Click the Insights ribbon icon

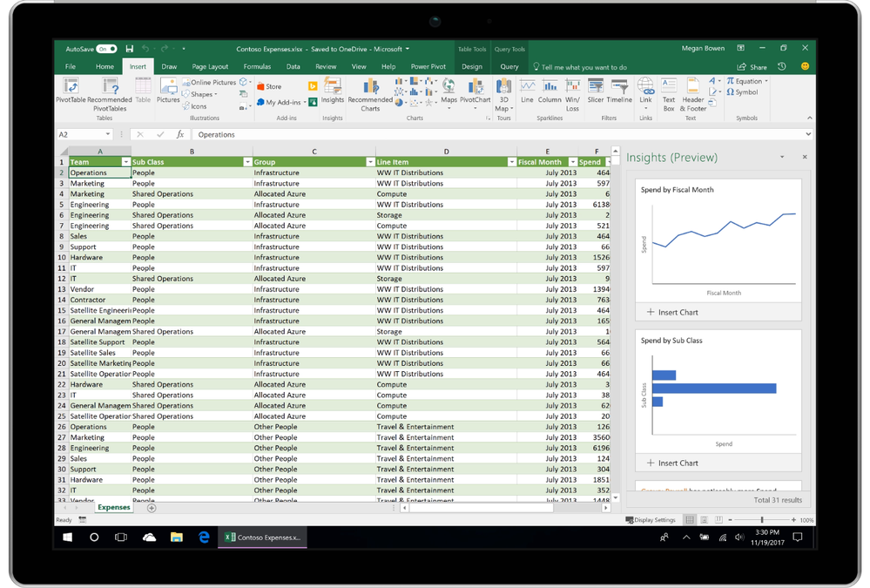pyautogui.click(x=333, y=91)
